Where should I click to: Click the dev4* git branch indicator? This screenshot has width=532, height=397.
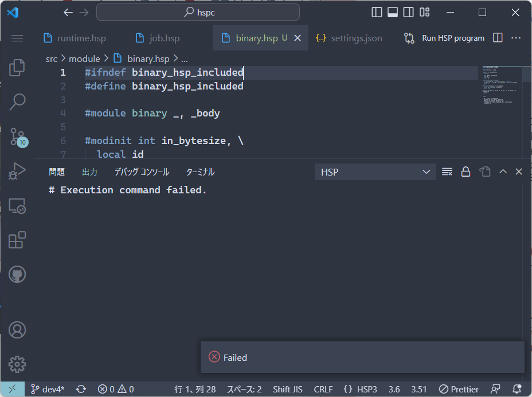[x=47, y=389]
